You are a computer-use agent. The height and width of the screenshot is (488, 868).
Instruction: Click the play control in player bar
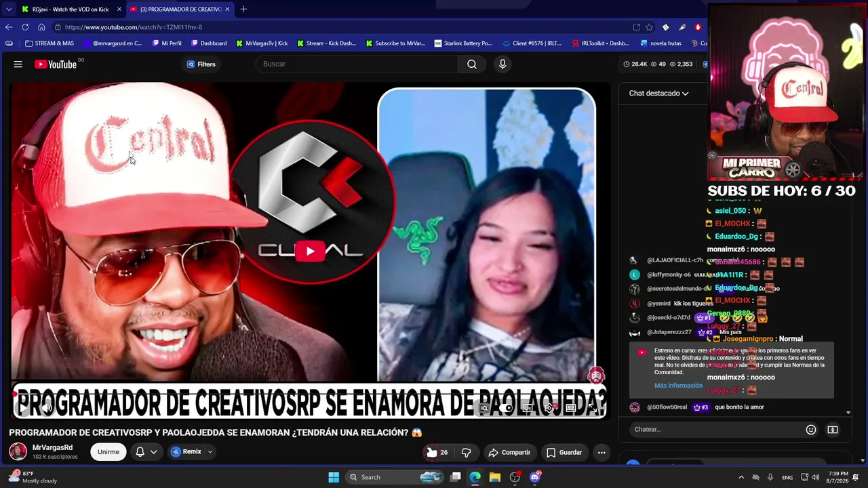pyautogui.click(x=24, y=408)
